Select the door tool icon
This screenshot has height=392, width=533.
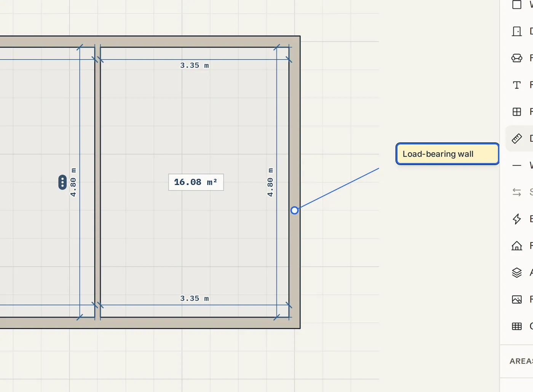517,31
